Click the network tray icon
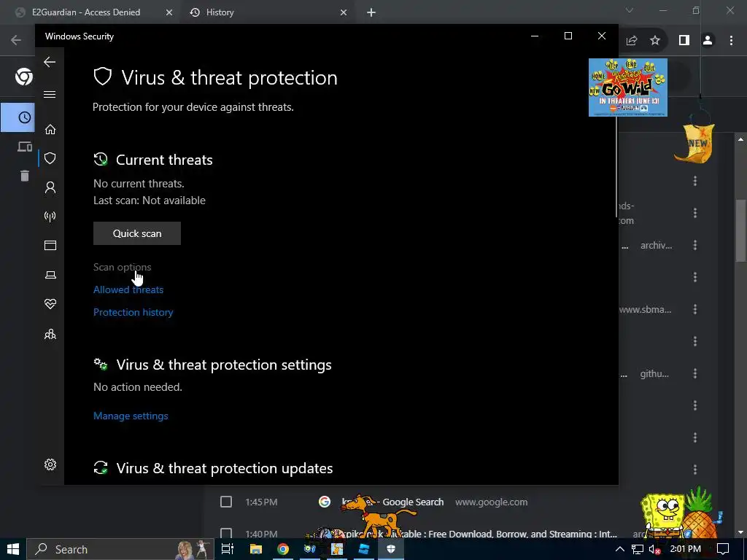Viewport: 747px width, 560px height. (x=638, y=549)
